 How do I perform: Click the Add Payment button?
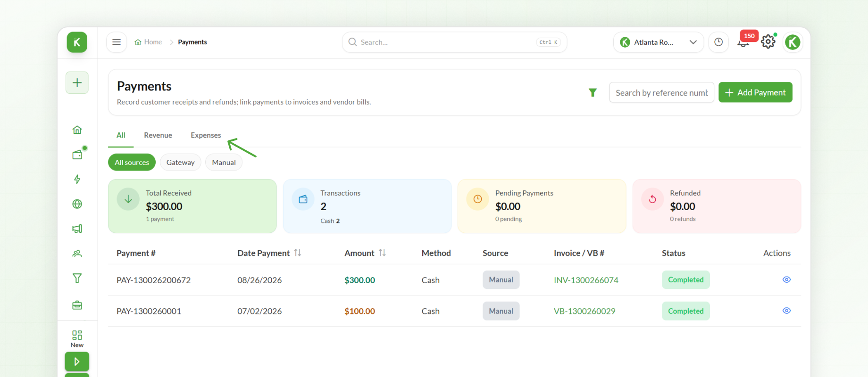pos(755,92)
